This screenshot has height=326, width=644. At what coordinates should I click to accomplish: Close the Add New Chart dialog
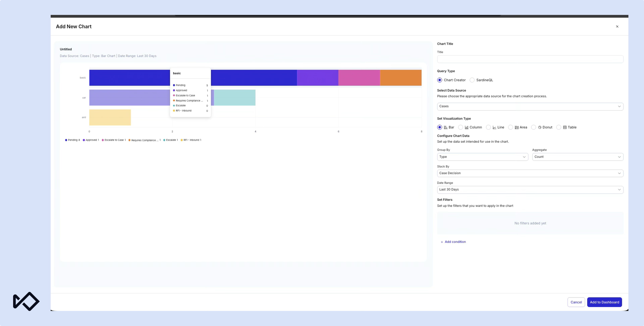click(617, 26)
